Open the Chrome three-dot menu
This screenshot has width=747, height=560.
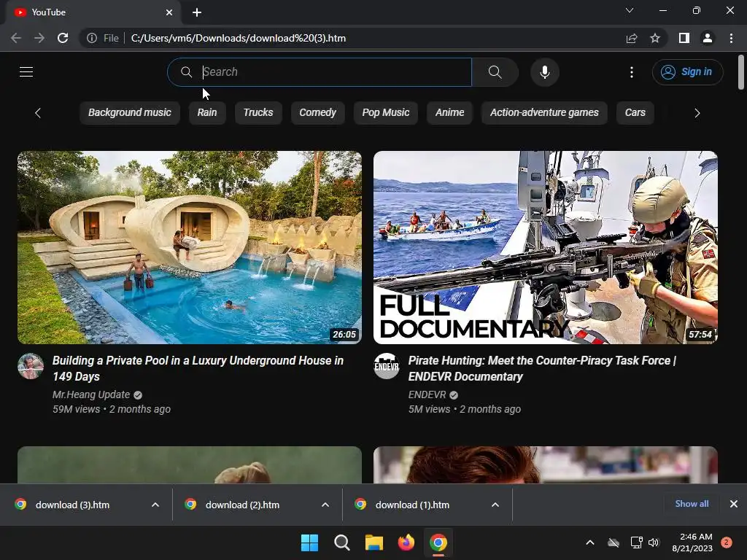point(731,38)
